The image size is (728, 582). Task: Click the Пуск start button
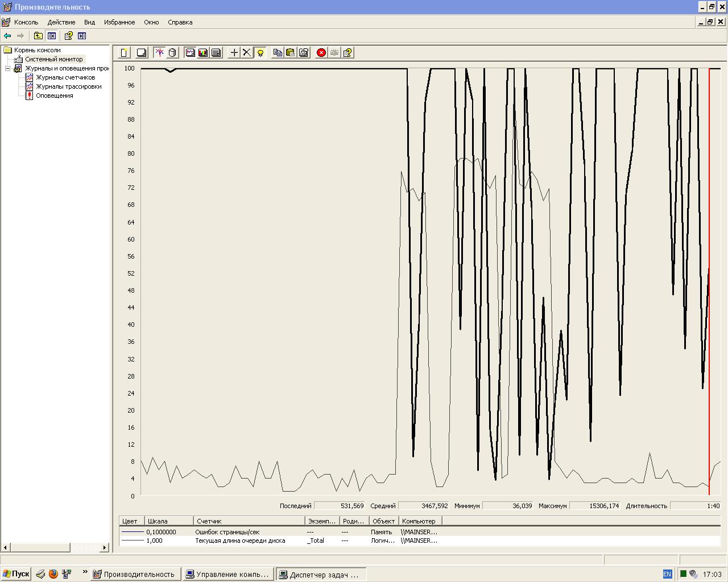coord(16,574)
